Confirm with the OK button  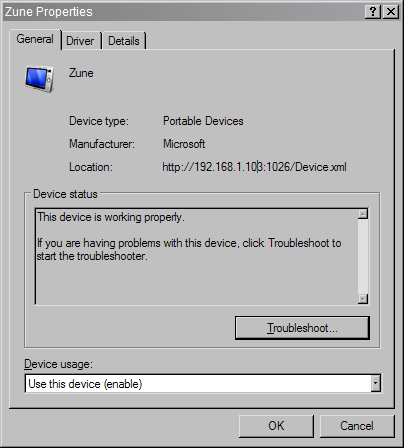[276, 426]
